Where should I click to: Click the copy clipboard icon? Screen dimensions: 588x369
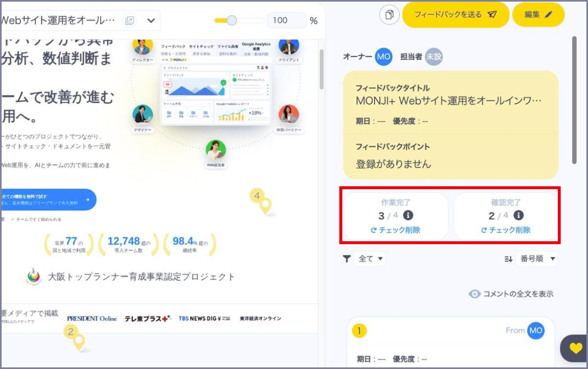(x=389, y=15)
